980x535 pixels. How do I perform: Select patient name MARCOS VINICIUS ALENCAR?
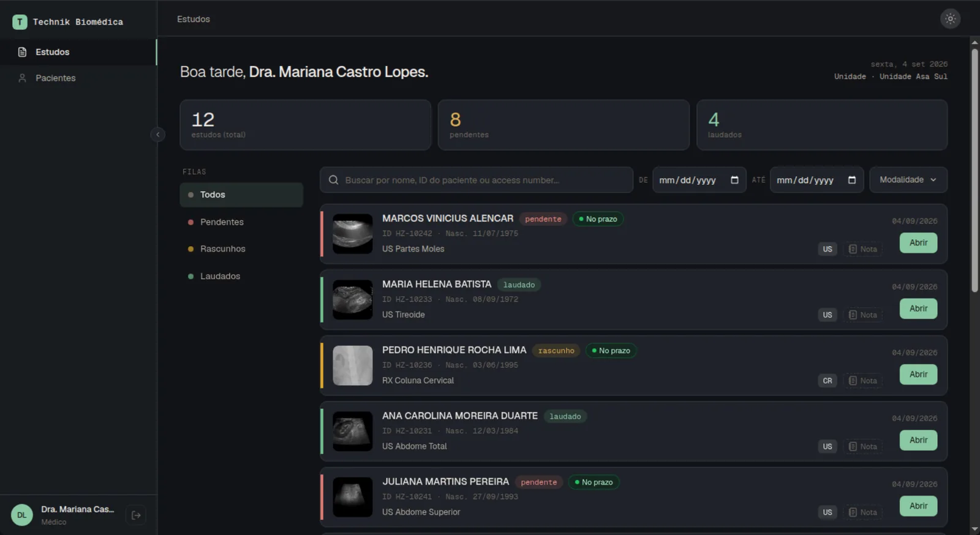pos(448,219)
